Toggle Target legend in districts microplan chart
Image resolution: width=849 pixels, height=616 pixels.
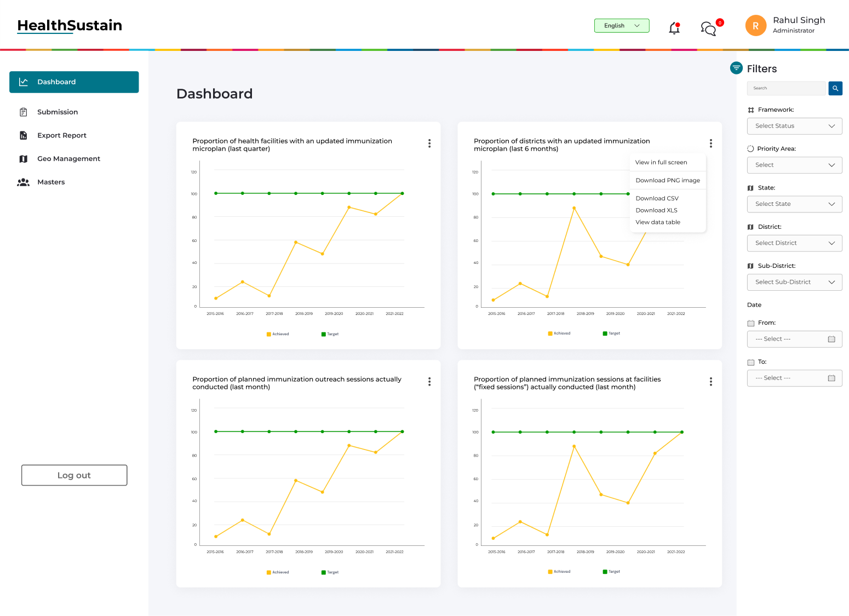(612, 333)
